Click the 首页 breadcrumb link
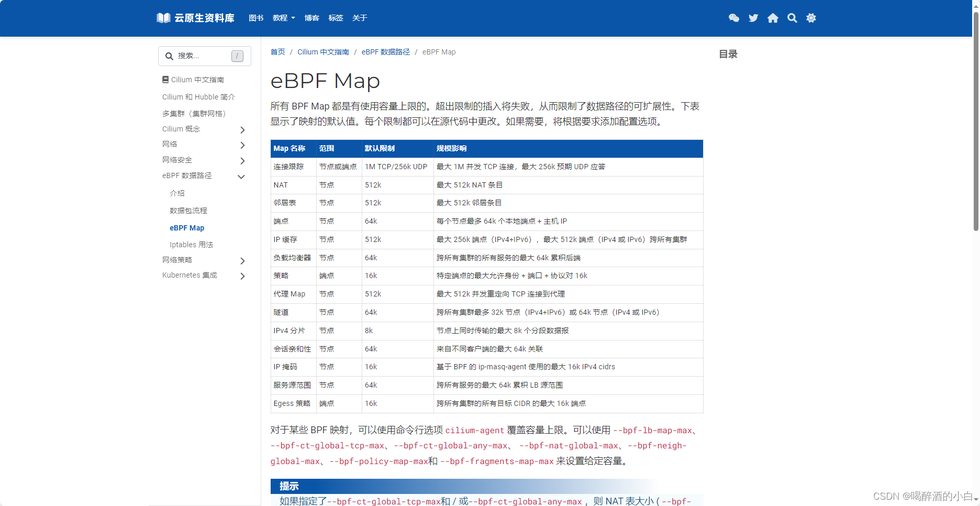 (277, 52)
